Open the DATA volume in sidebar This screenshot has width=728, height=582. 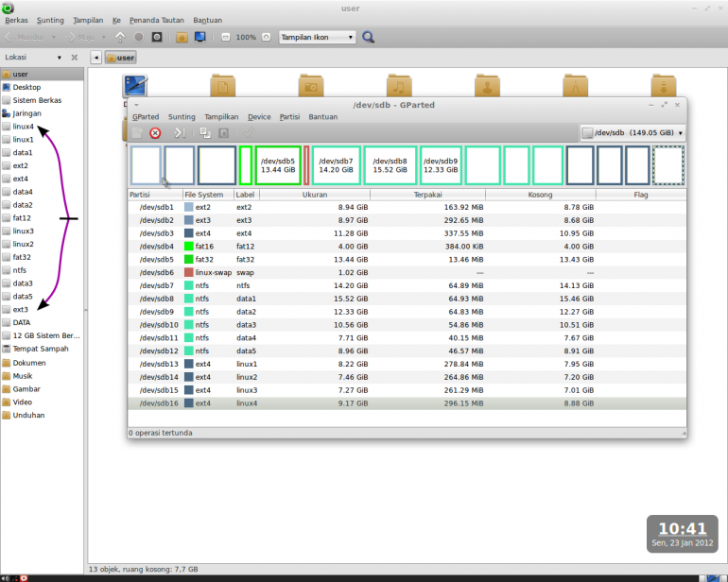[42, 322]
